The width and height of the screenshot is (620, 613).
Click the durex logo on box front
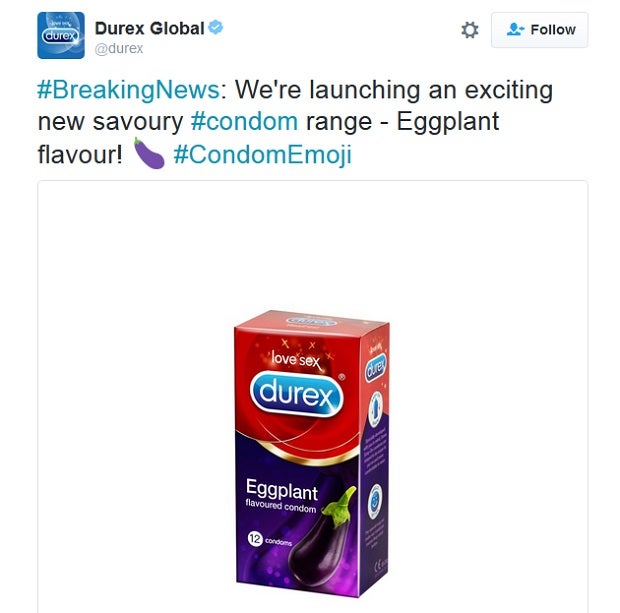[x=297, y=394]
